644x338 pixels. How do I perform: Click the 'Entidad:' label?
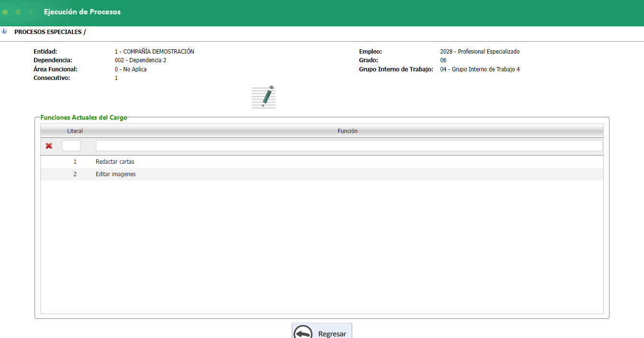pyautogui.click(x=46, y=52)
